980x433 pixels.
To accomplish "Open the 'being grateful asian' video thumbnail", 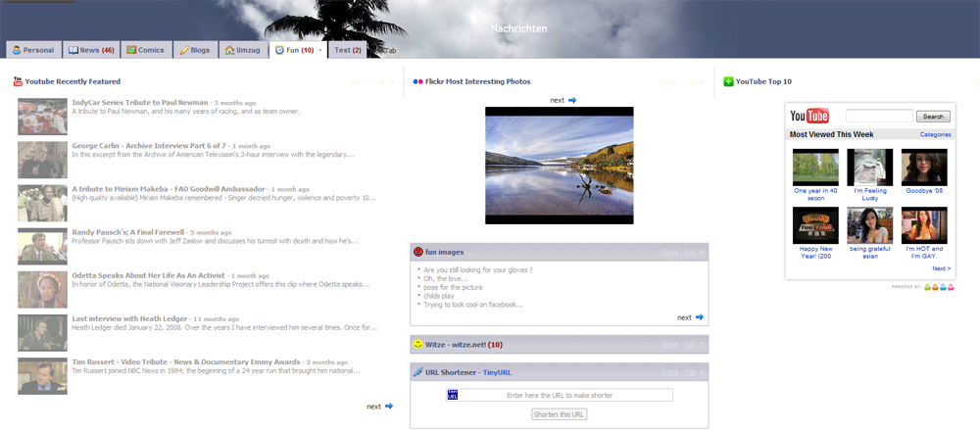I will point(870,225).
